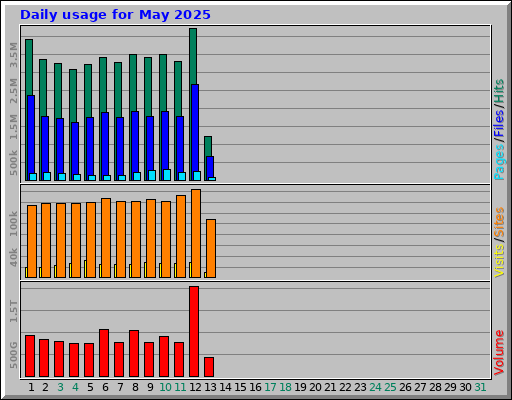The width and height of the screenshot is (512, 400).
Task: Click day label 5 on the axis
Action: (90, 387)
